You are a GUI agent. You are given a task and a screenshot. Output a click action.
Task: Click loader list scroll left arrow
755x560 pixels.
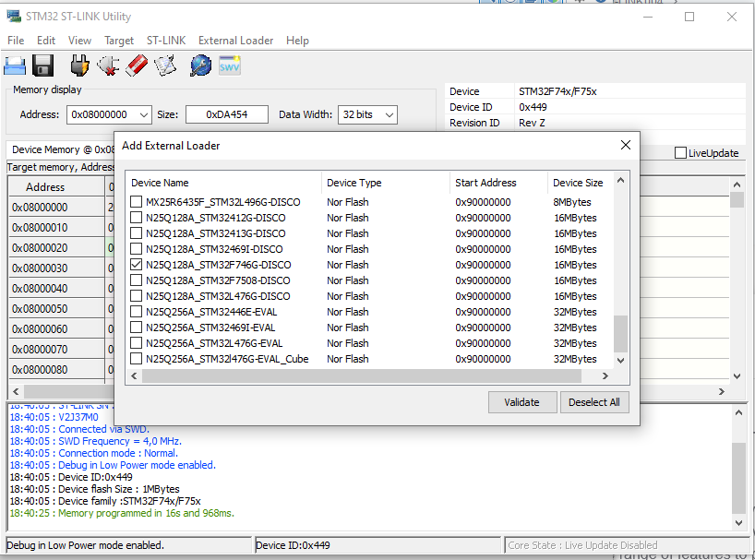135,376
